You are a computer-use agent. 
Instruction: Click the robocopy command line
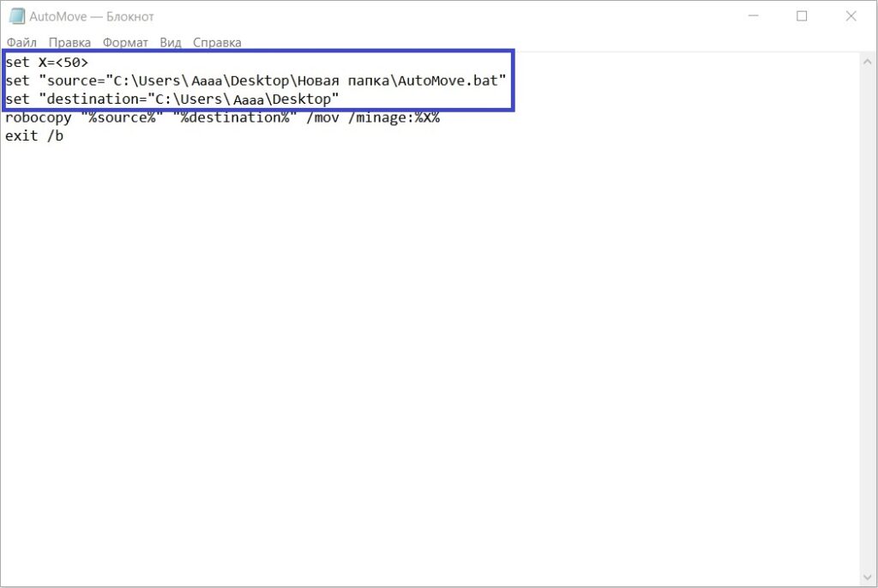point(223,117)
